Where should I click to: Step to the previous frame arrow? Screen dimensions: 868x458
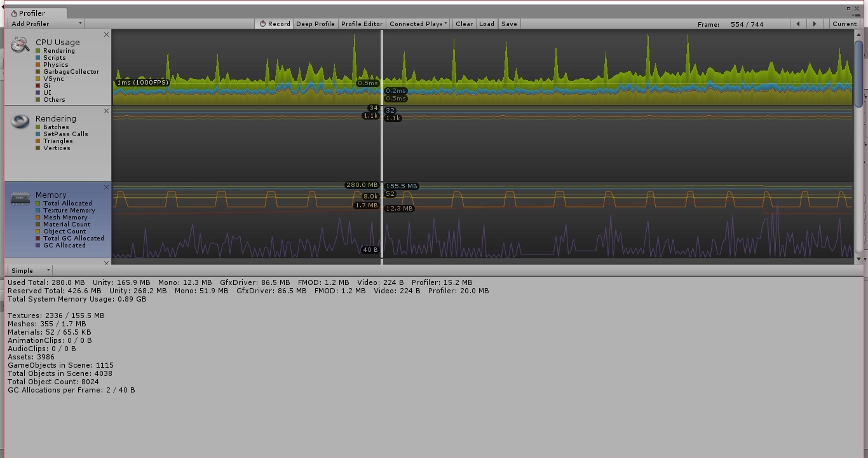[798, 24]
